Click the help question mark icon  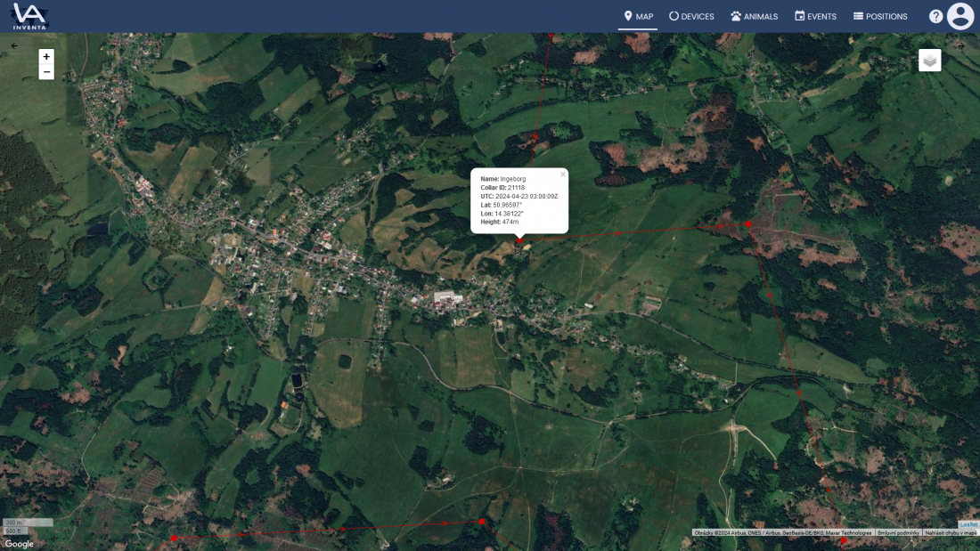click(x=935, y=16)
